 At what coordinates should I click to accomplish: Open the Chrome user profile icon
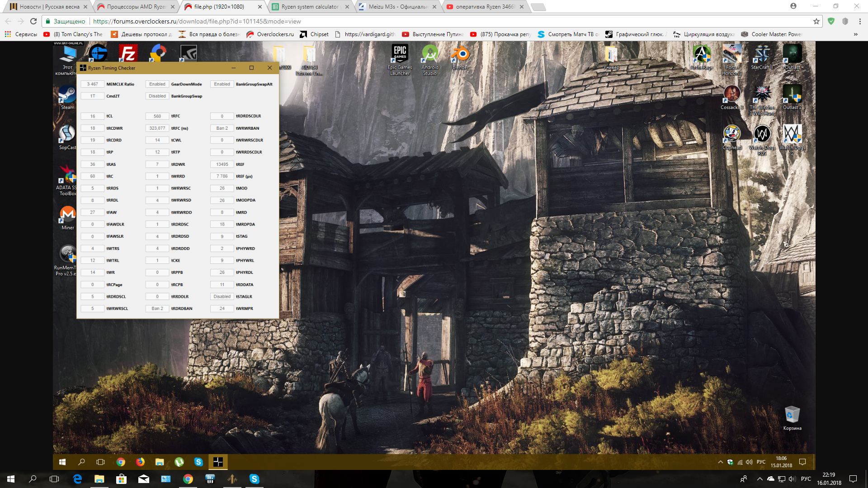793,6
